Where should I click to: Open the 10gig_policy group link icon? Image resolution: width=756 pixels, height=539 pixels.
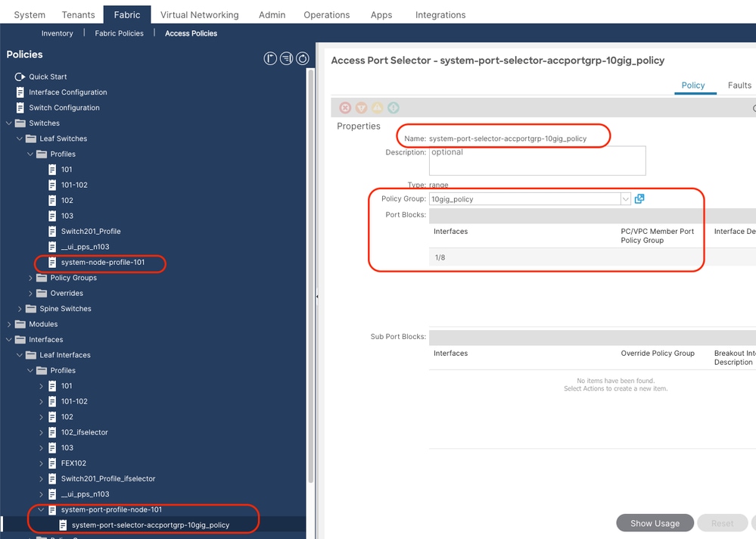tap(639, 198)
